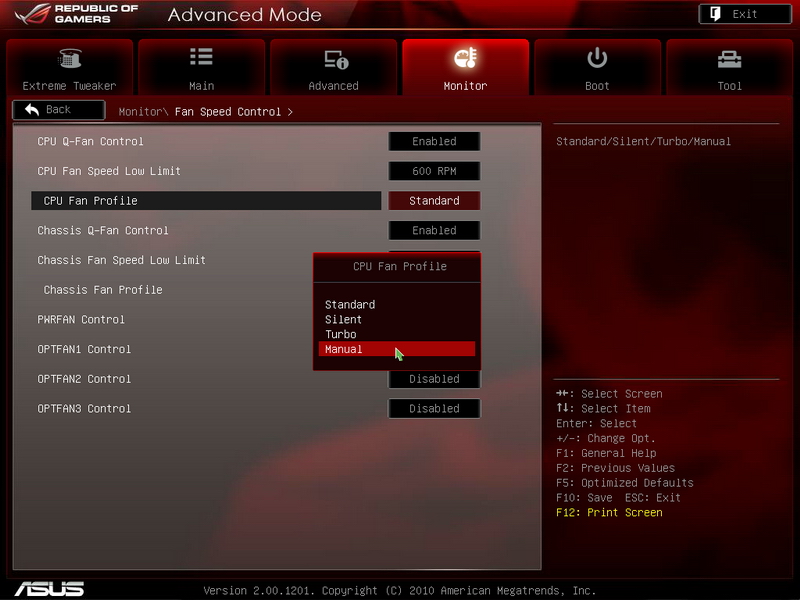
Task: Click the F2: Previous Values hint
Action: (615, 468)
